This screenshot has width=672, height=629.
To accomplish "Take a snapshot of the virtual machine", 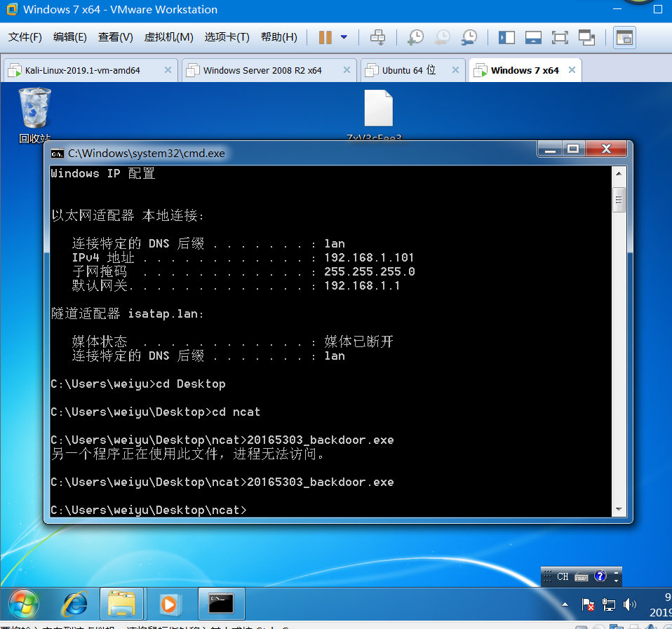I will 415,37.
